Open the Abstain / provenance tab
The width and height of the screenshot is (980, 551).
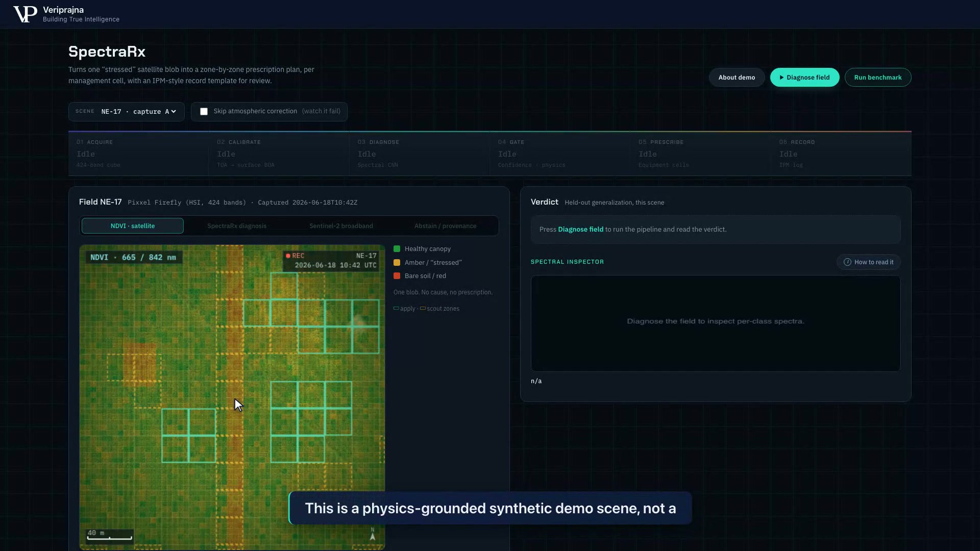(x=445, y=226)
